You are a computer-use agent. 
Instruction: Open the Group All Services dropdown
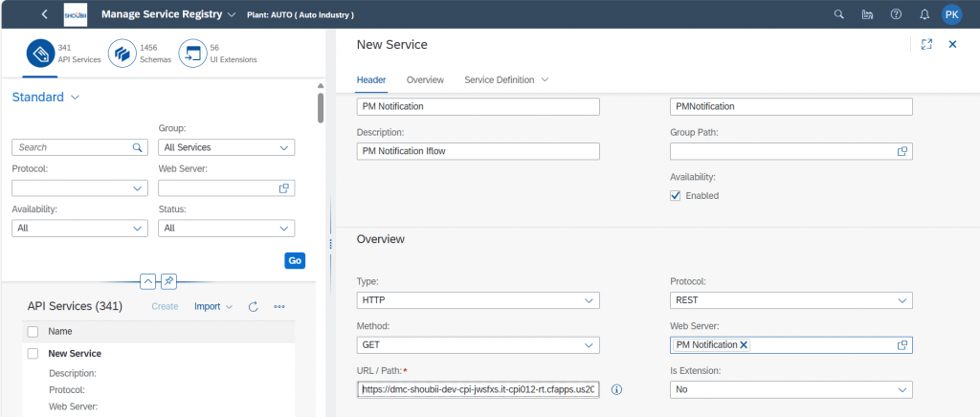click(226, 147)
